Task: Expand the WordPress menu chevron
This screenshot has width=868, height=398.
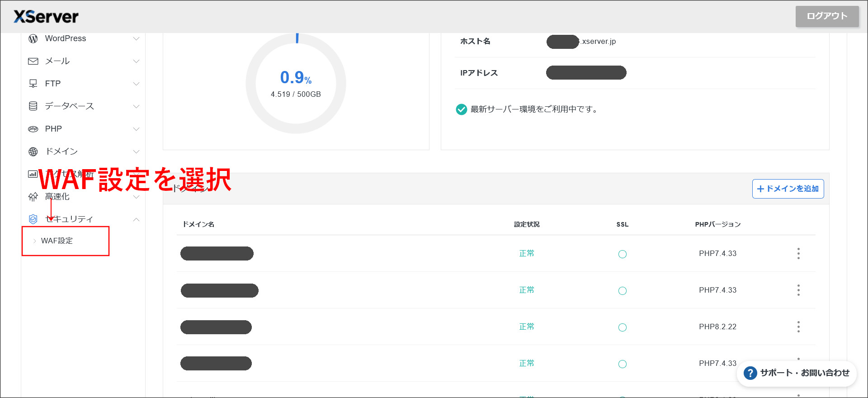Action: click(136, 39)
